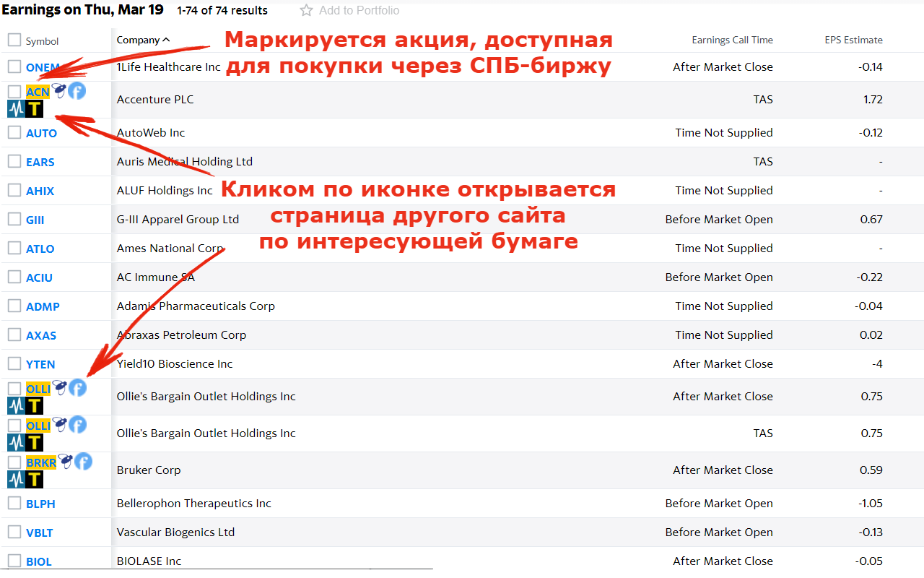The image size is (924, 578).
Task: Sort by Earnings Call Time header
Action: [x=732, y=40]
